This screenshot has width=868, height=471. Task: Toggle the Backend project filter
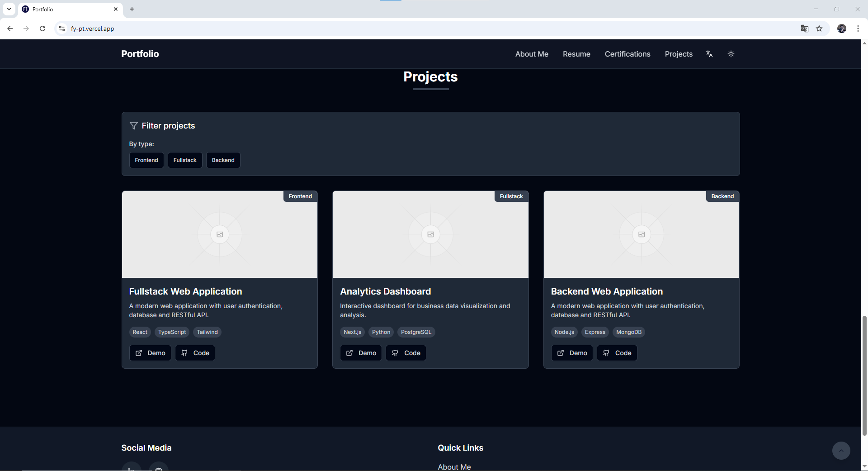pos(223,160)
